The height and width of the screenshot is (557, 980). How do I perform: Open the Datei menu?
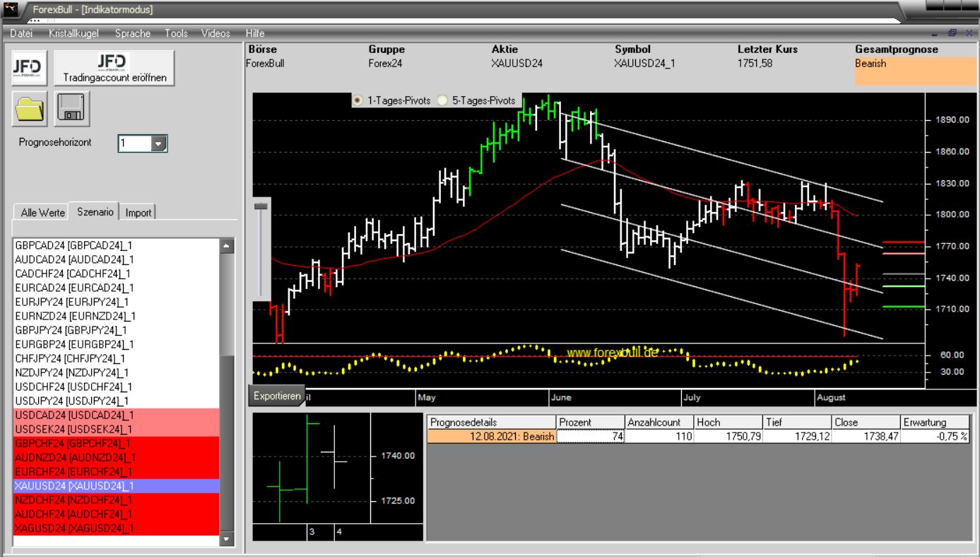pos(21,33)
